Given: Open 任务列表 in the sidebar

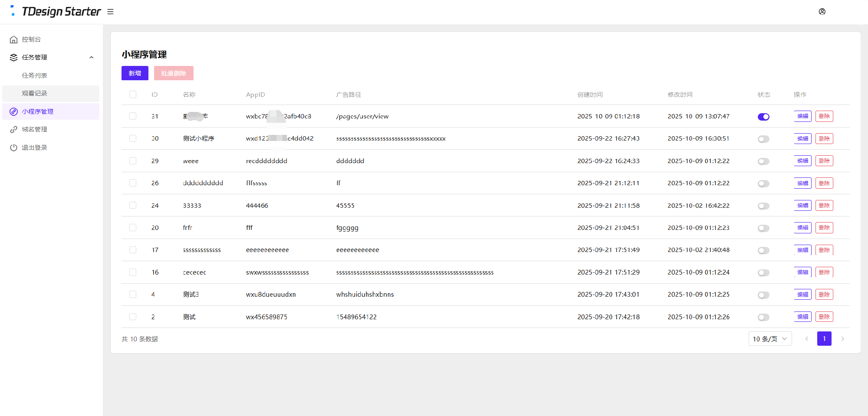Looking at the screenshot, I should tap(35, 75).
